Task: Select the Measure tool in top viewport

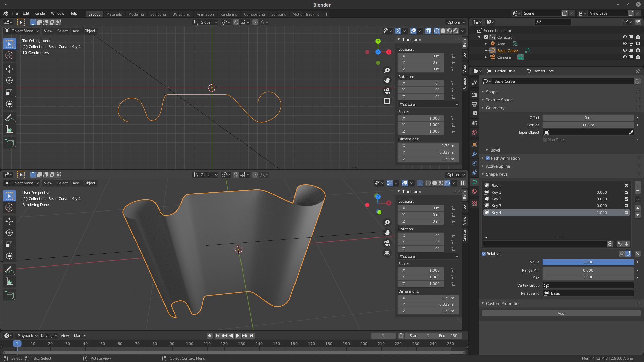Action: [9, 130]
